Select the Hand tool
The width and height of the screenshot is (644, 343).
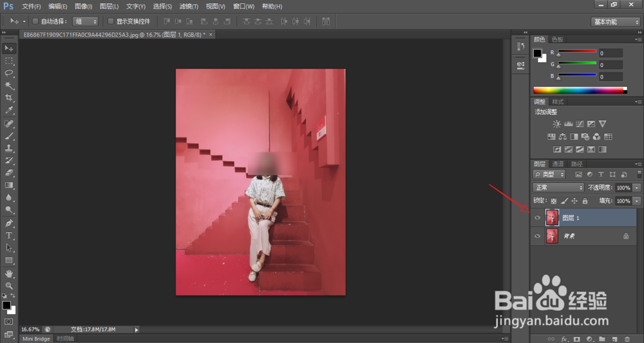click(x=8, y=273)
